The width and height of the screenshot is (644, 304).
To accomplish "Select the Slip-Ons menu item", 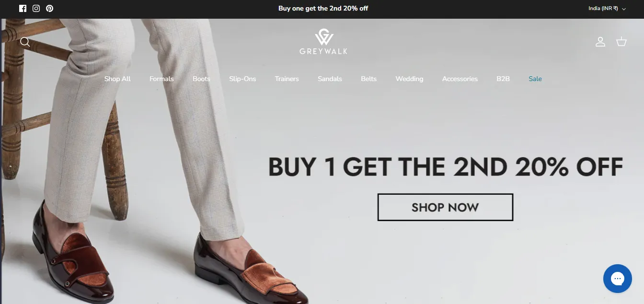I will (242, 79).
